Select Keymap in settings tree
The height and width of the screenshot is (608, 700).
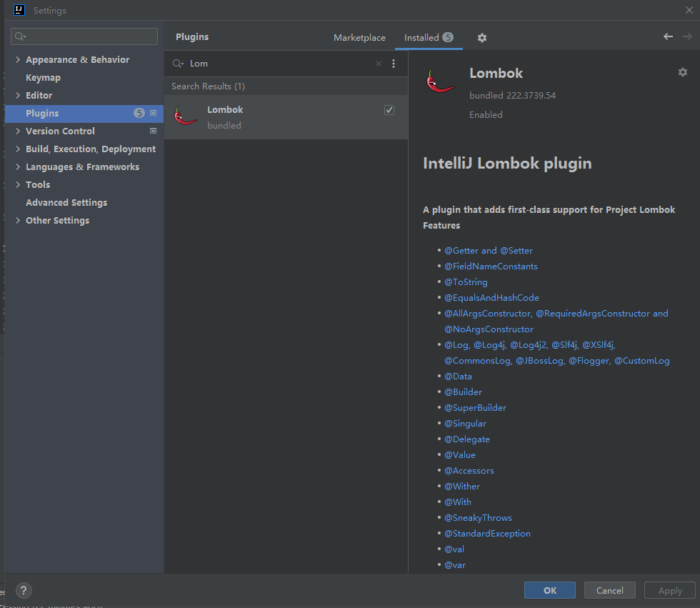tap(43, 78)
